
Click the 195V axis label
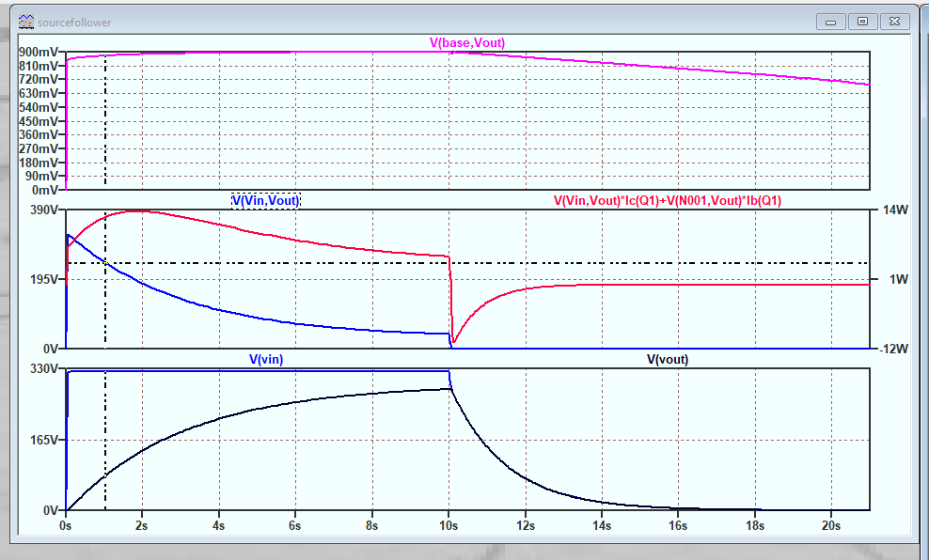pos(43,279)
